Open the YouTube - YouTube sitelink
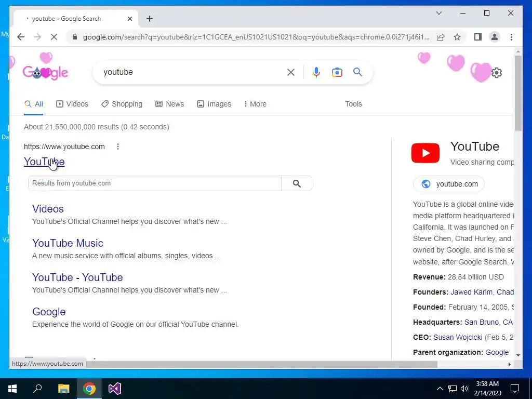The width and height of the screenshot is (532, 399). tap(77, 277)
